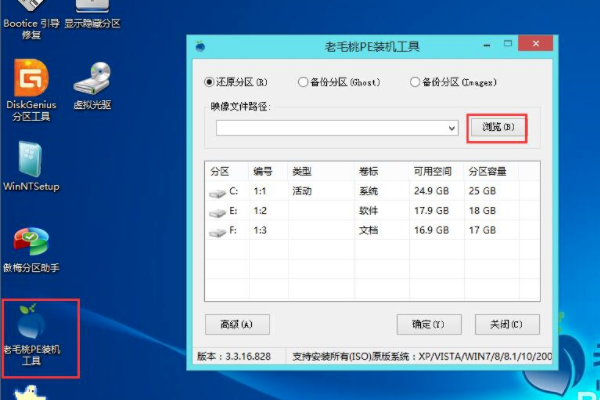Select the 备份分区 (Ghost) radio option
This screenshot has height=400, width=600.
pos(339,82)
